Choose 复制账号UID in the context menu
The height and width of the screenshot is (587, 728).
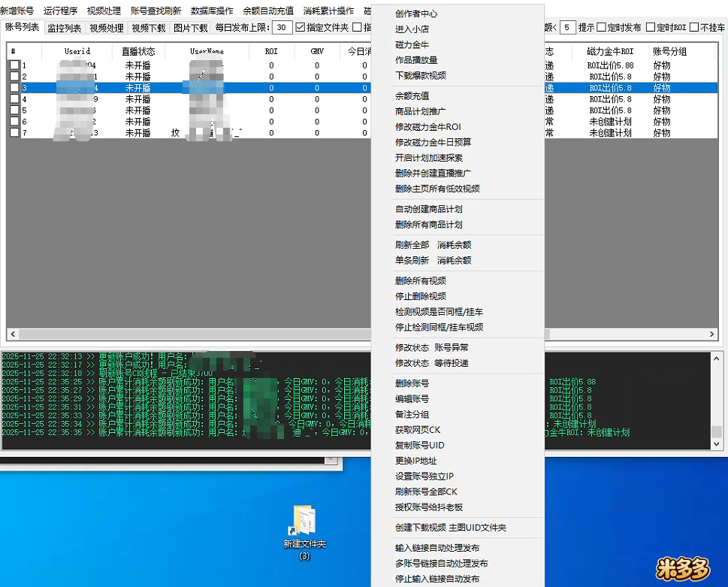pyautogui.click(x=419, y=445)
